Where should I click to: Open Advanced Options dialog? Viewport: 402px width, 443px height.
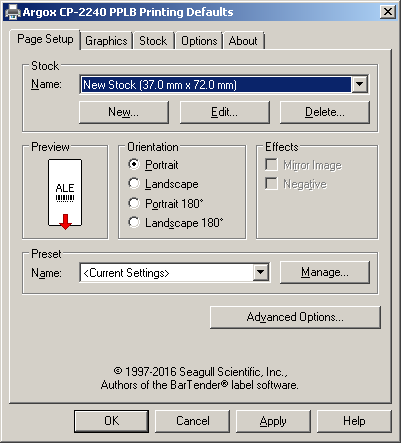(295, 317)
